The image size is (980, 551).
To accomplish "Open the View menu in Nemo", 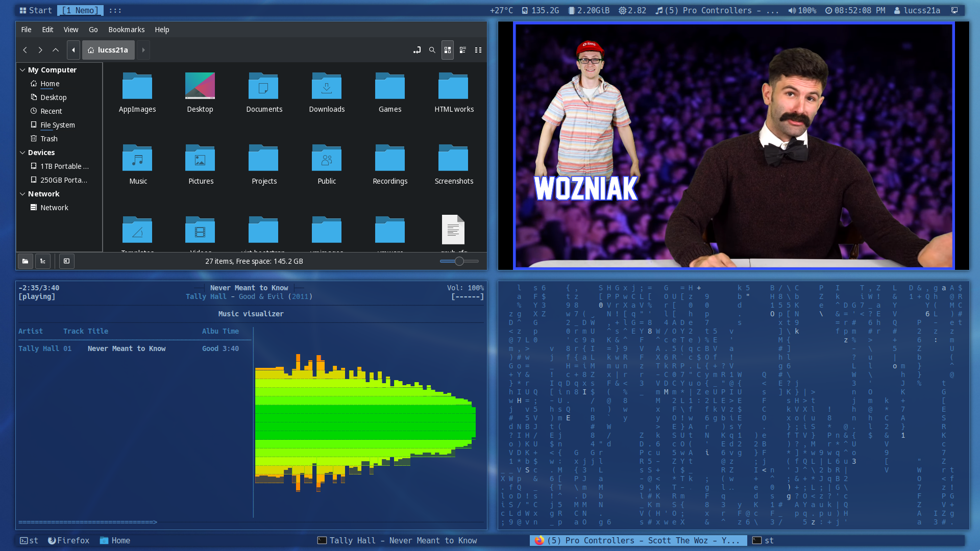I will click(x=70, y=30).
